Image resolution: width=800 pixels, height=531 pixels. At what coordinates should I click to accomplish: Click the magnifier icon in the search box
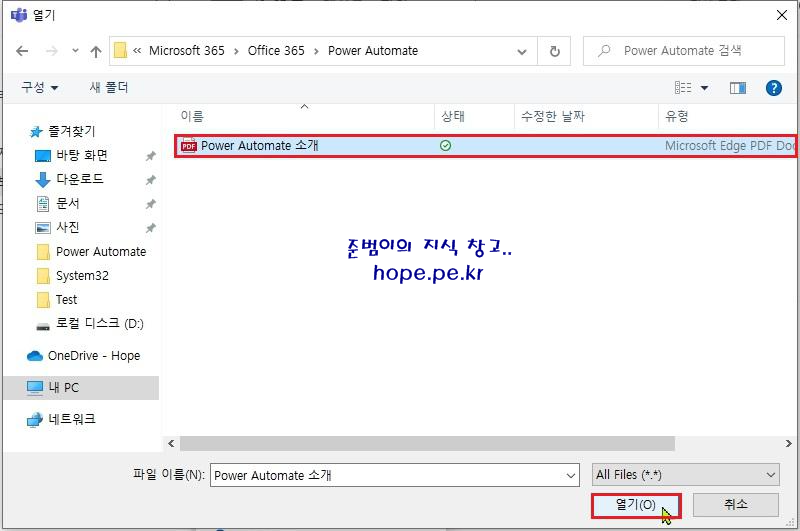point(605,50)
